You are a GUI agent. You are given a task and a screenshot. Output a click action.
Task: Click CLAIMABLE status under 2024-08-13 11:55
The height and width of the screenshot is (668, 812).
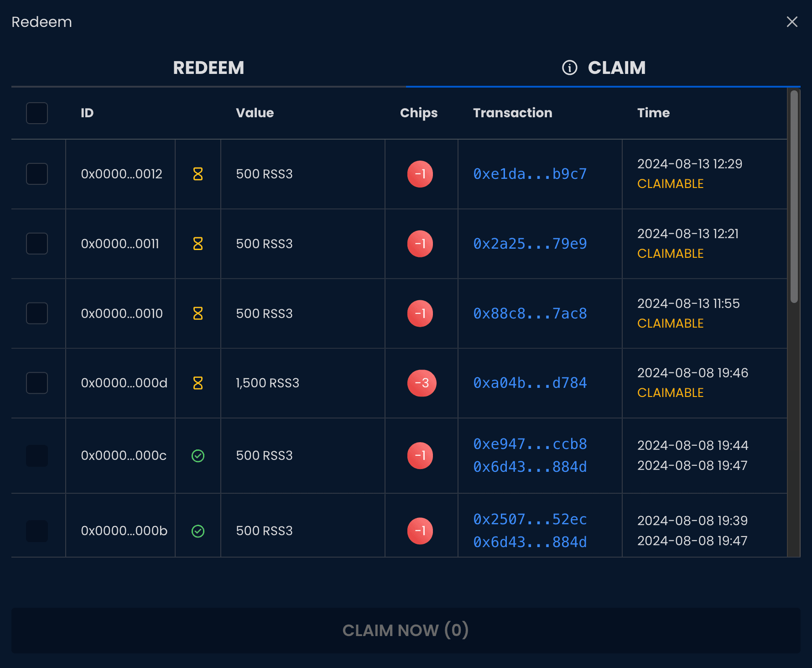pyautogui.click(x=671, y=324)
